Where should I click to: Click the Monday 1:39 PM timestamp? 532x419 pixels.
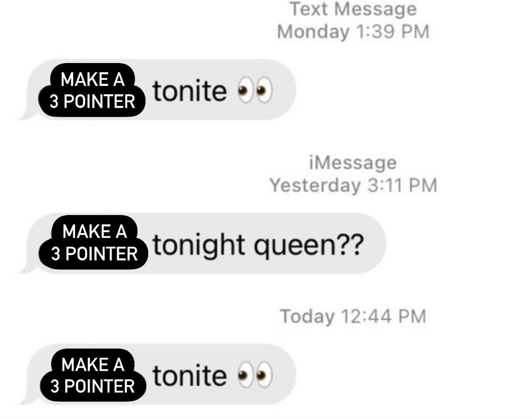coord(353,32)
